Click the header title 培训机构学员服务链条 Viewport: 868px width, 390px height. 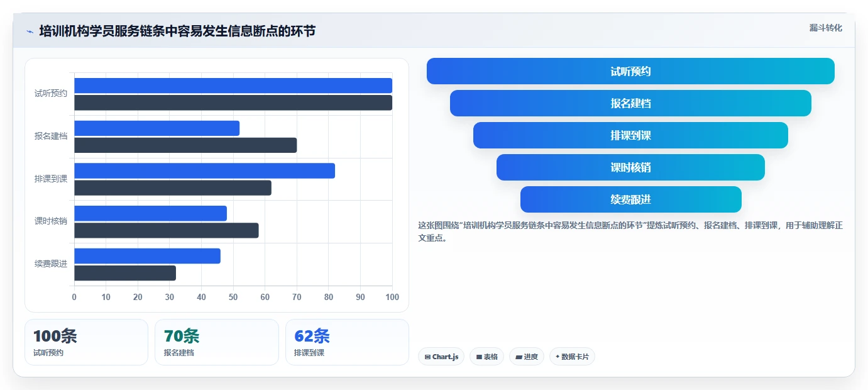[177, 31]
